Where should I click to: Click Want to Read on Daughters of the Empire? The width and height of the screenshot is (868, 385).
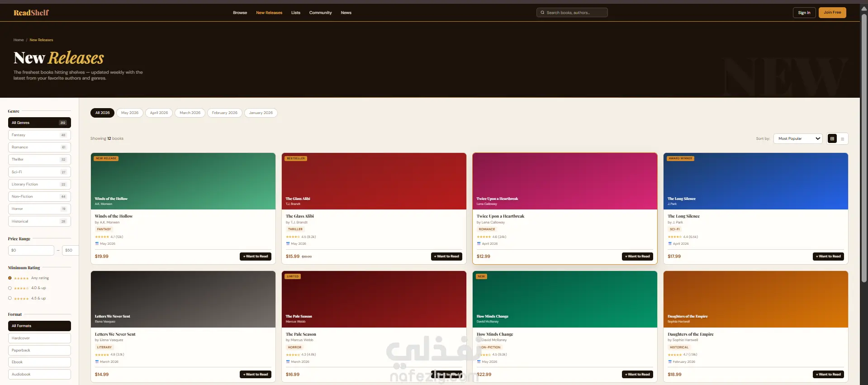pyautogui.click(x=828, y=375)
